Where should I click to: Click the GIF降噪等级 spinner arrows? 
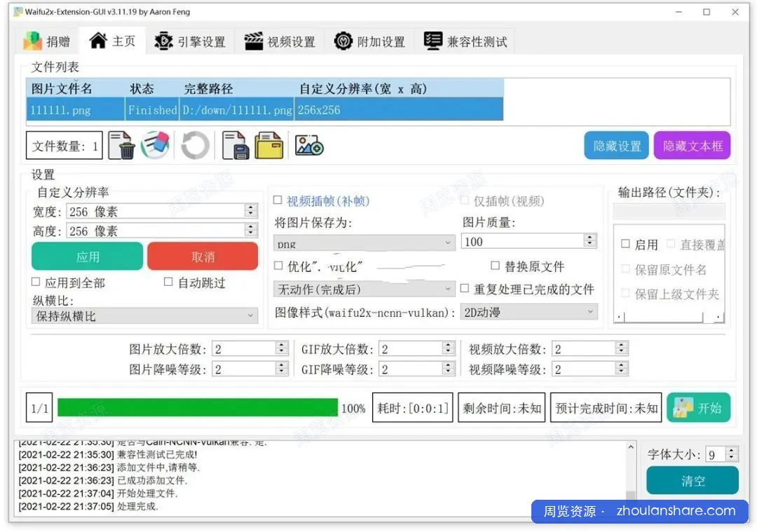coord(449,369)
